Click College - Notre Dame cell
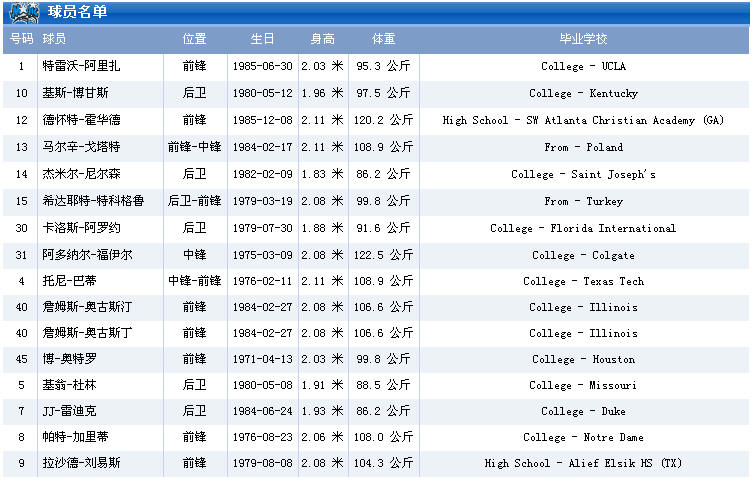753x496 pixels. click(x=583, y=437)
